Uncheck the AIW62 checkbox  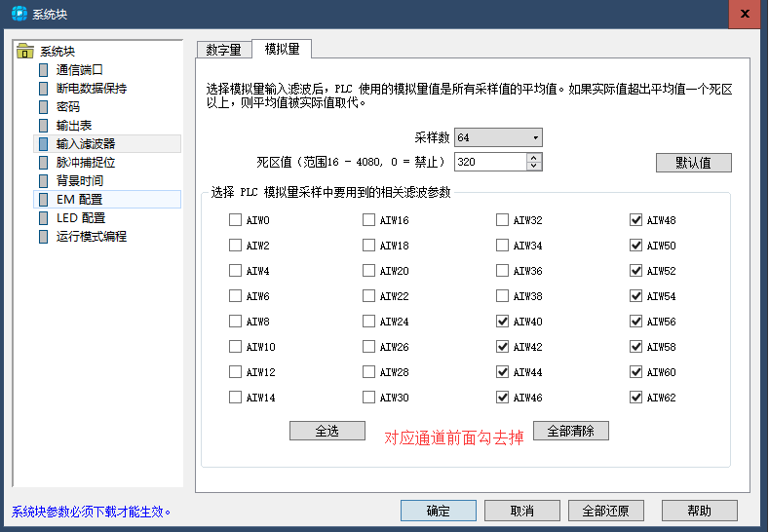636,398
